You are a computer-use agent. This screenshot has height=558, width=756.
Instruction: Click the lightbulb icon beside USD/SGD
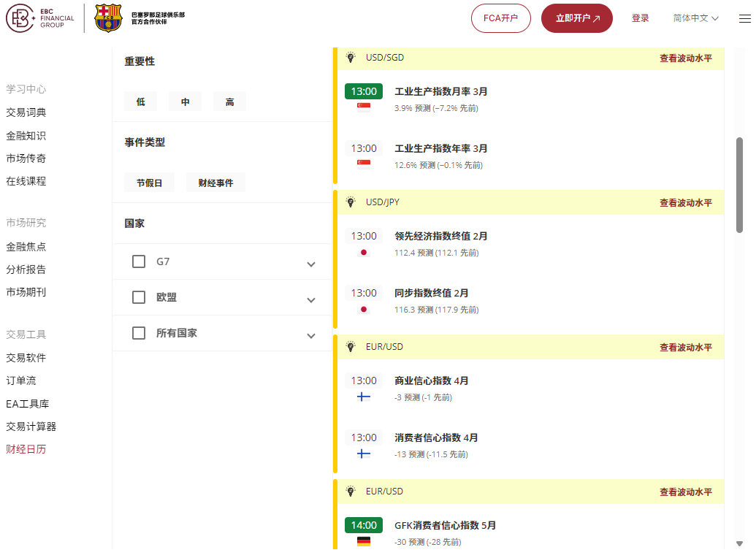351,58
